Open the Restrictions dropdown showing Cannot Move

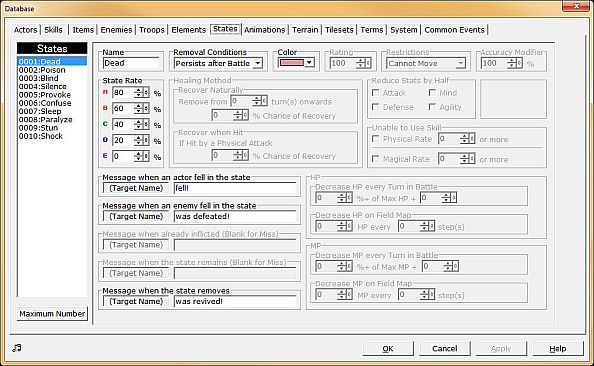(461, 63)
